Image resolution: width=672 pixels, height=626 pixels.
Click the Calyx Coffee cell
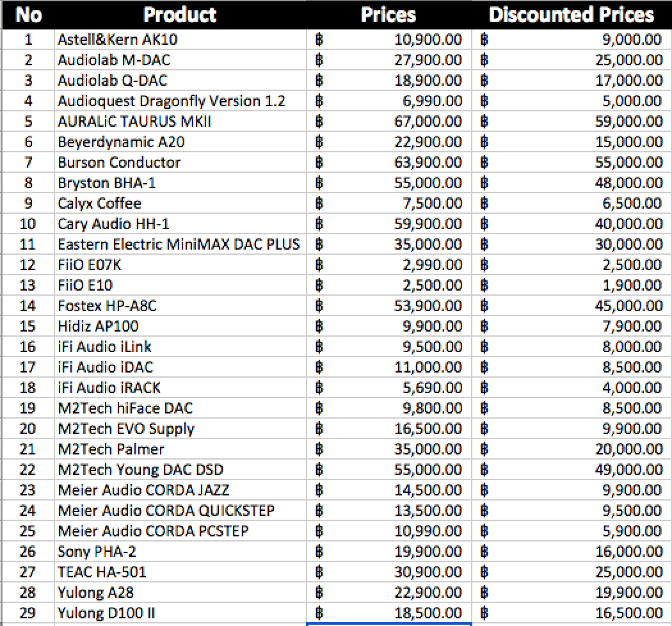point(99,204)
